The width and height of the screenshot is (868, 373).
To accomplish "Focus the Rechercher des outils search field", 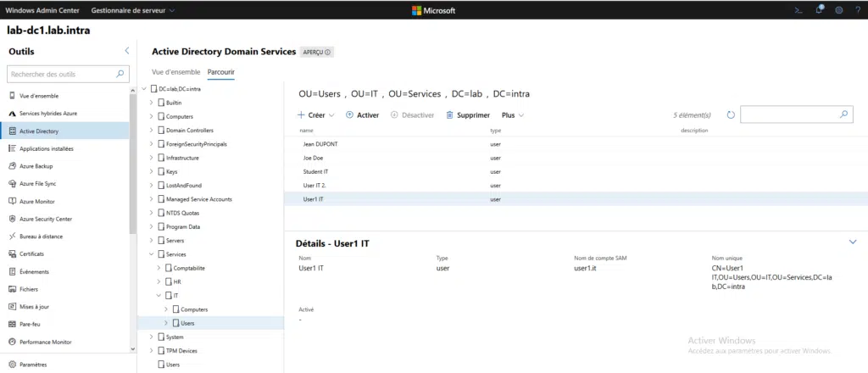I will tap(68, 74).
